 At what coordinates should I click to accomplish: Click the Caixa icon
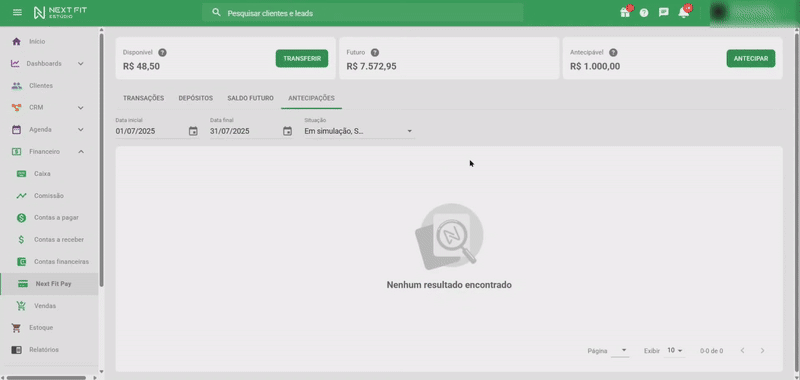pyautogui.click(x=21, y=174)
